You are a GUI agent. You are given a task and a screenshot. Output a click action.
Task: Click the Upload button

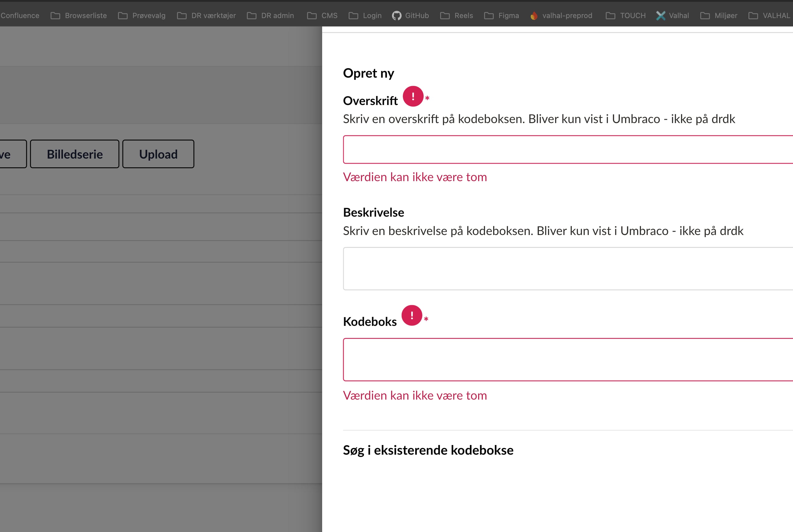tap(158, 154)
